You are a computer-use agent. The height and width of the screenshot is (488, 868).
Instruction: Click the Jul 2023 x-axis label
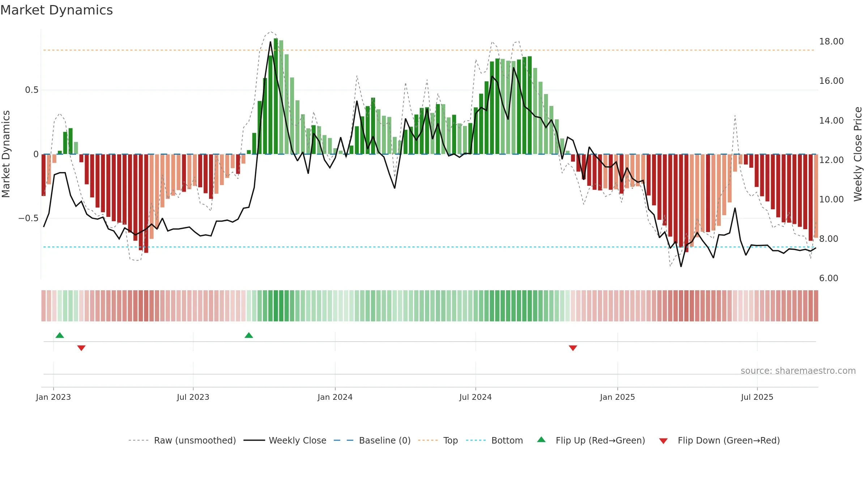point(193,397)
